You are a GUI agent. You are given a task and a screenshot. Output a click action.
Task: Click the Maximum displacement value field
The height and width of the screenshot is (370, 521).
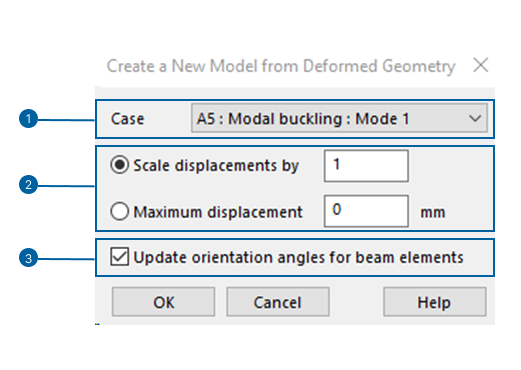(366, 211)
